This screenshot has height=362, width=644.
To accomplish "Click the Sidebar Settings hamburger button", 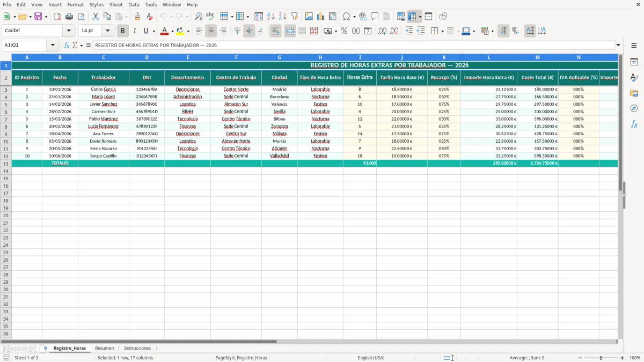I will (x=634, y=45).
